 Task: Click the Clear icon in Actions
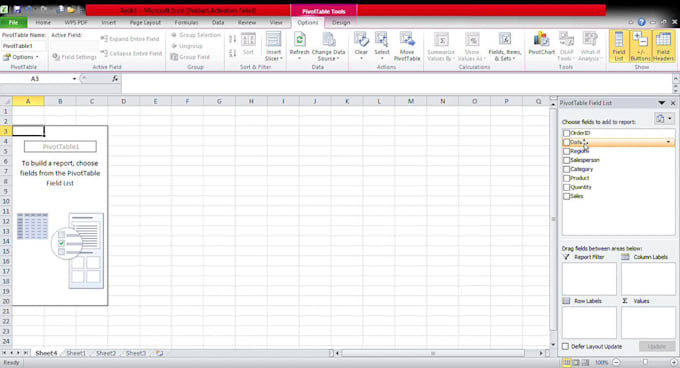pos(361,39)
